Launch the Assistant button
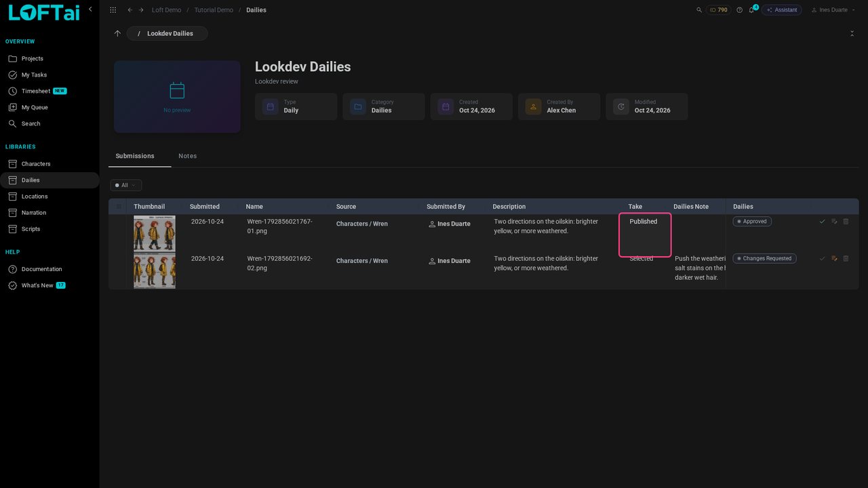868x488 pixels. pyautogui.click(x=782, y=10)
